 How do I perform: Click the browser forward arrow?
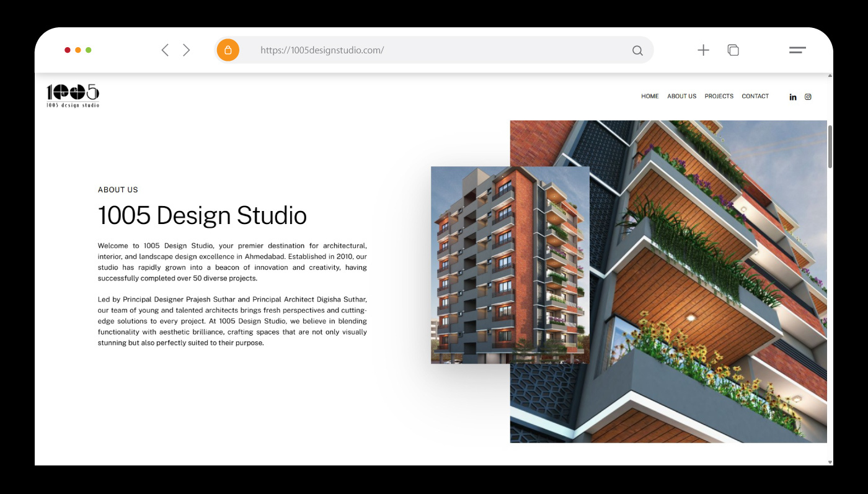[x=186, y=50]
